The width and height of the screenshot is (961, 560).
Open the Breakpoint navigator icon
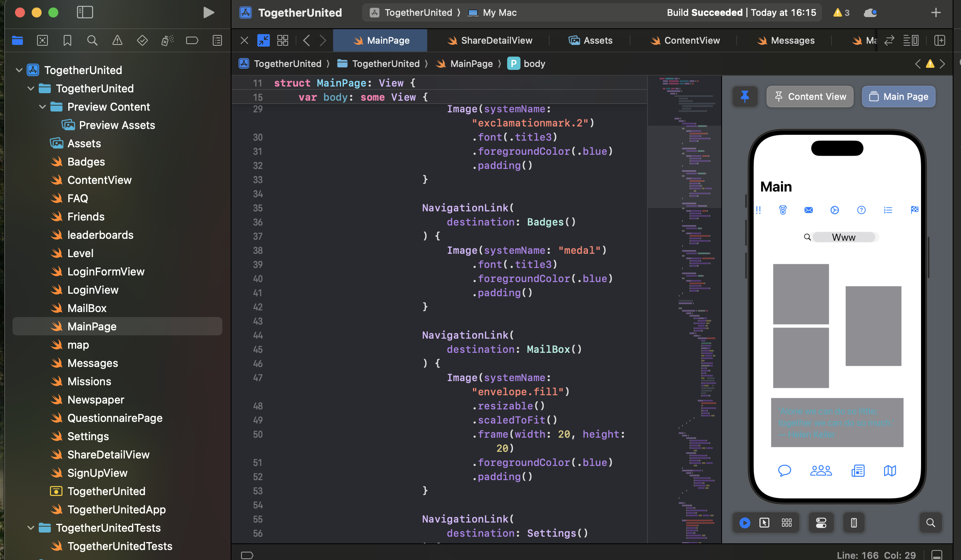coord(192,40)
